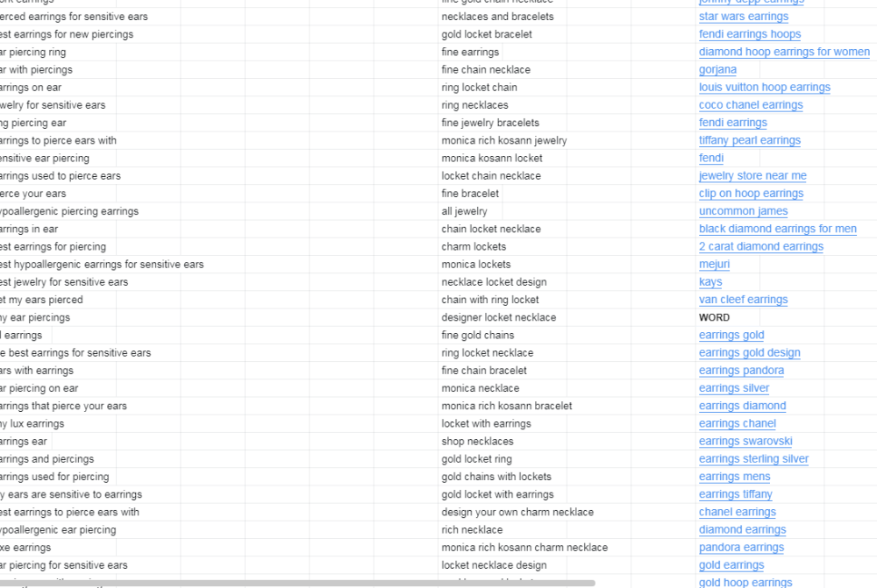The image size is (877, 588).
Task: Open the "tiffany pearl earrings" link
Action: [750, 140]
